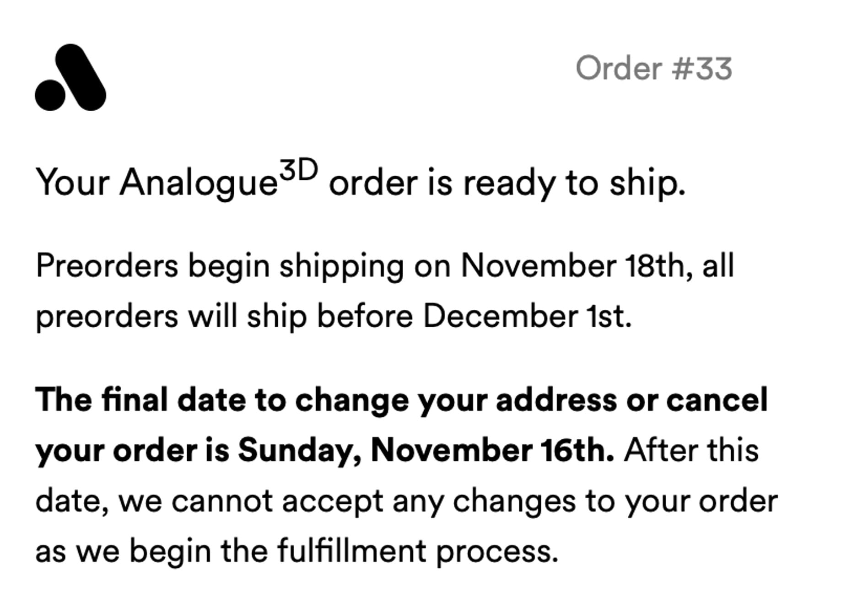Click the Order #33 label
Viewport: 868px width, 604px height.
[x=653, y=69]
